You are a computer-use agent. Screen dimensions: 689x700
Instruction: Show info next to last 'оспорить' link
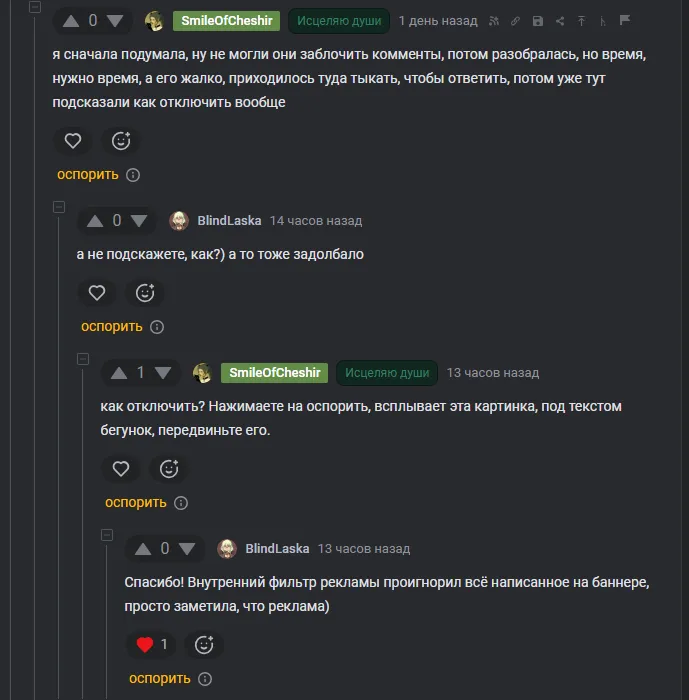[205, 679]
